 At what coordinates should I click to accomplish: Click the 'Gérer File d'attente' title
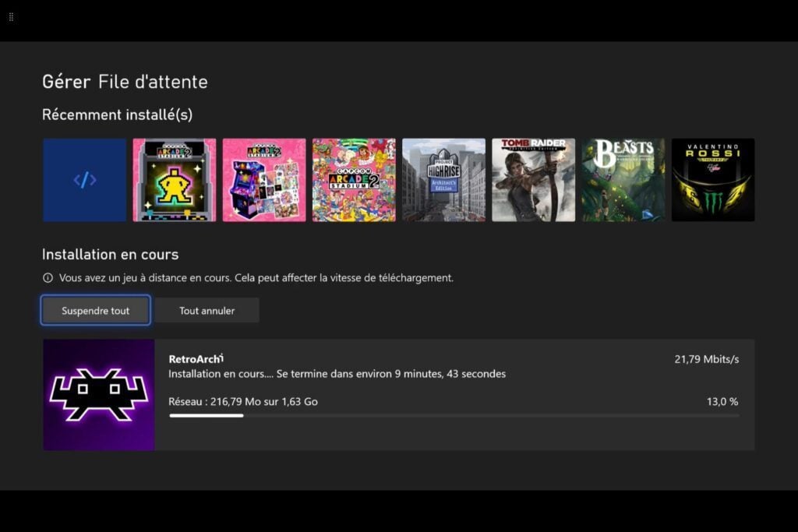coord(125,81)
